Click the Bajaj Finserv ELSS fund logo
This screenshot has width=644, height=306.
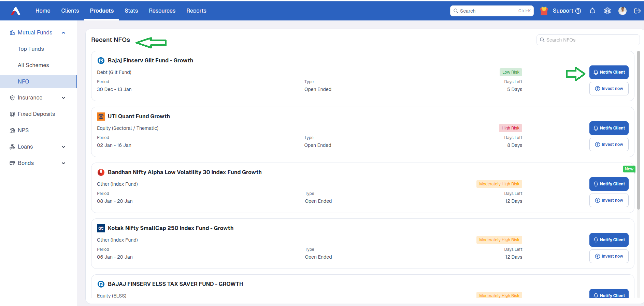pyautogui.click(x=101, y=284)
